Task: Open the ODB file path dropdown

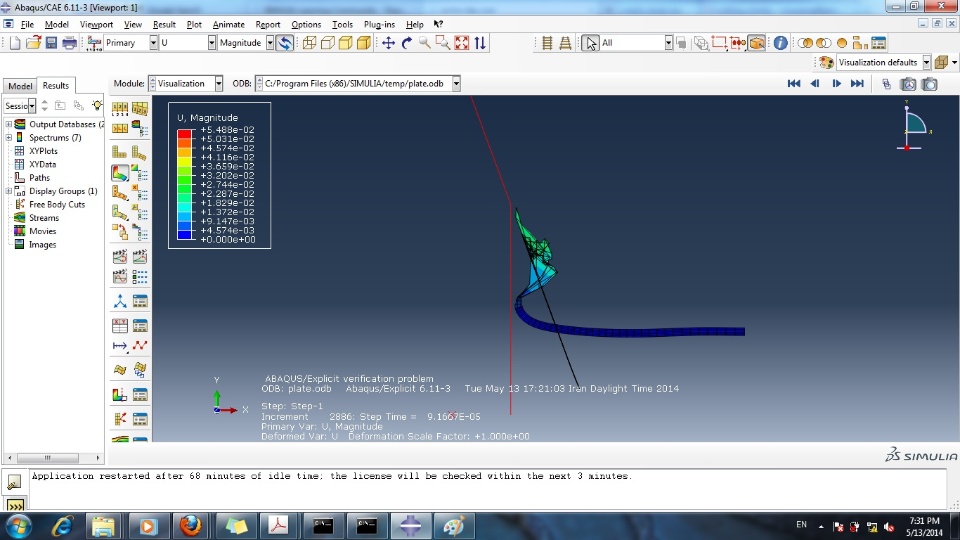Action: 456,84
